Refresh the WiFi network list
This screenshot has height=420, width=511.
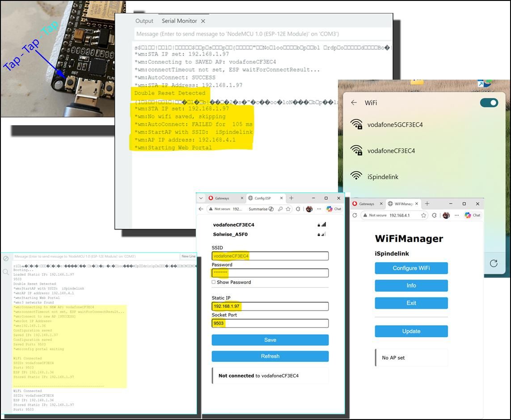494,263
